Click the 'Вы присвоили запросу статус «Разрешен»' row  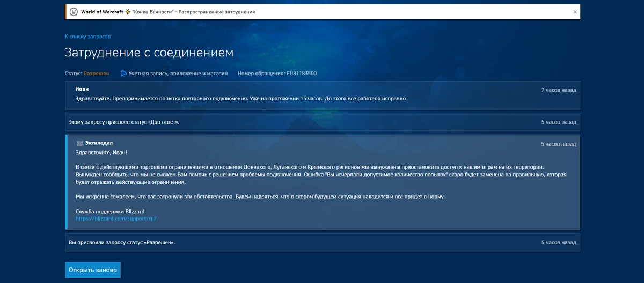pyautogui.click(x=322, y=242)
